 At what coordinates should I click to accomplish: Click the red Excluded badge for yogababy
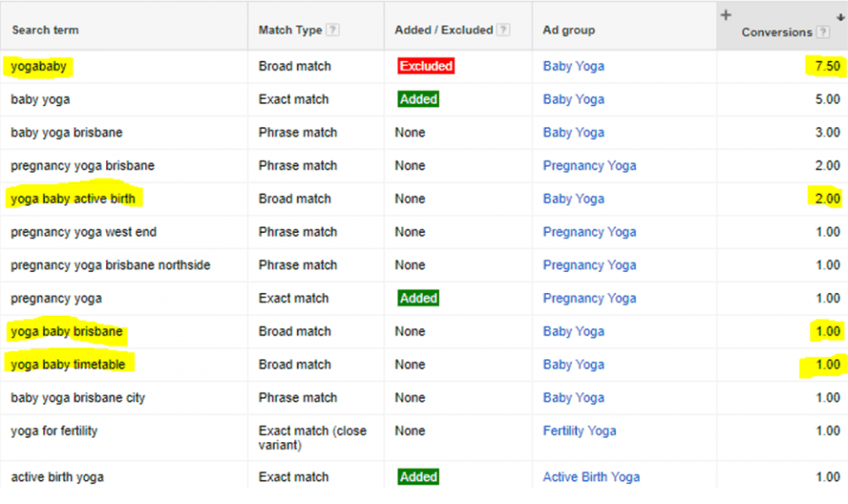click(426, 66)
